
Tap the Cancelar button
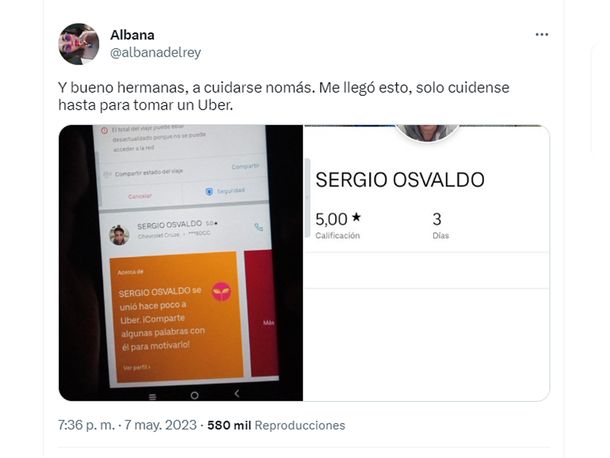click(x=140, y=196)
